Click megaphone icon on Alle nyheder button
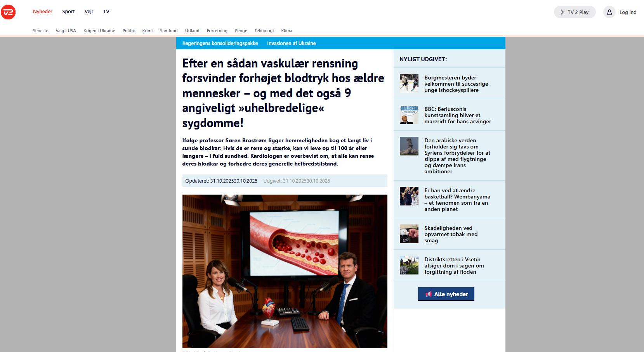The height and width of the screenshot is (352, 644). coord(428,294)
